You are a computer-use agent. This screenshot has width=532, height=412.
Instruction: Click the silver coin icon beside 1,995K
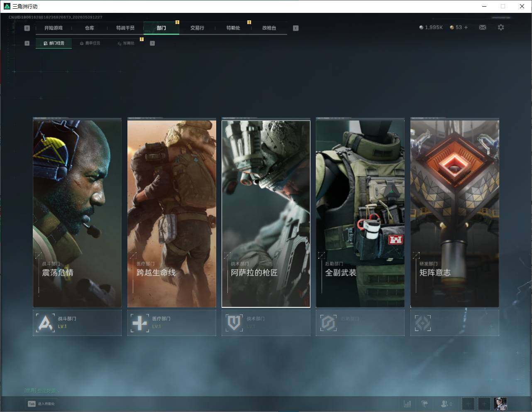pyautogui.click(x=421, y=27)
